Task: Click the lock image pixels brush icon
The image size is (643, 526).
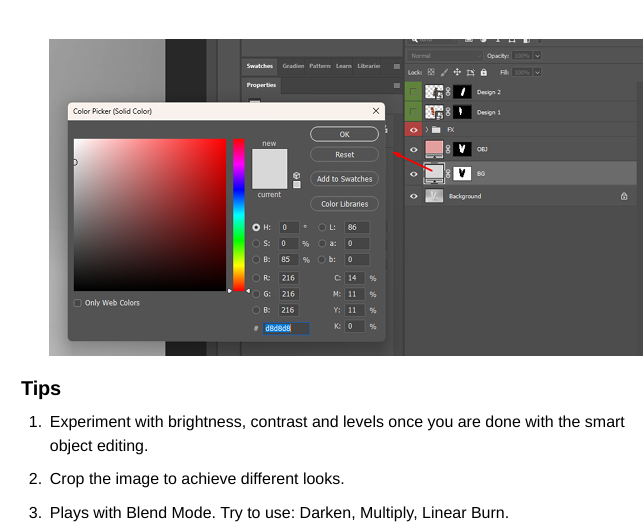Action: (x=444, y=72)
